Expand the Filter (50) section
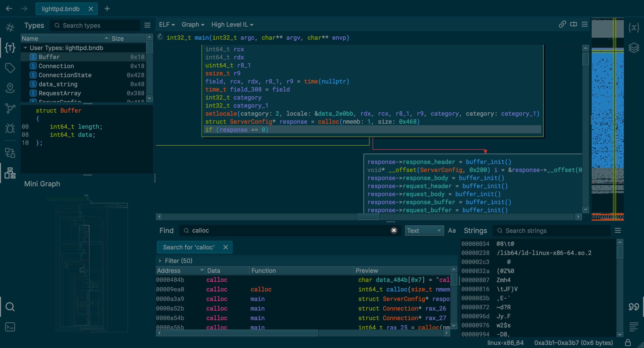 160,261
